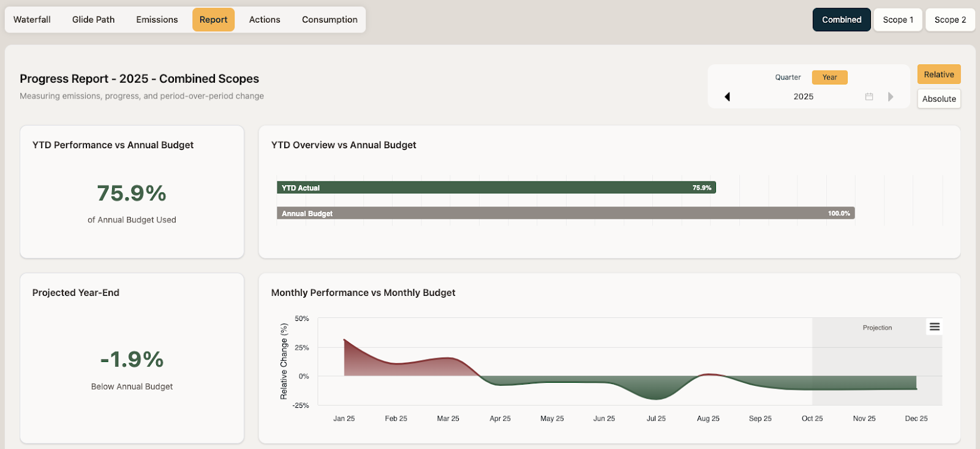The width and height of the screenshot is (980, 449).
Task: Click the next year arrow
Action: point(891,97)
